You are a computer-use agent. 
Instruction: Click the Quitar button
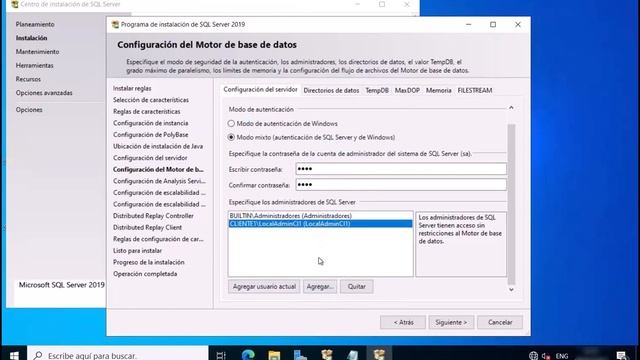coord(356,287)
